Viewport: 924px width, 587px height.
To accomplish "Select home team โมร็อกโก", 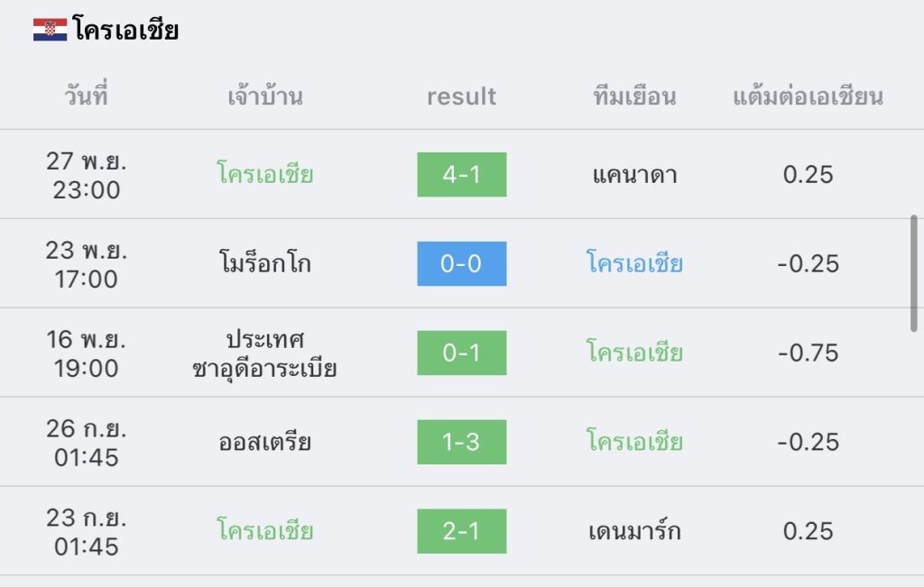I will (x=264, y=262).
